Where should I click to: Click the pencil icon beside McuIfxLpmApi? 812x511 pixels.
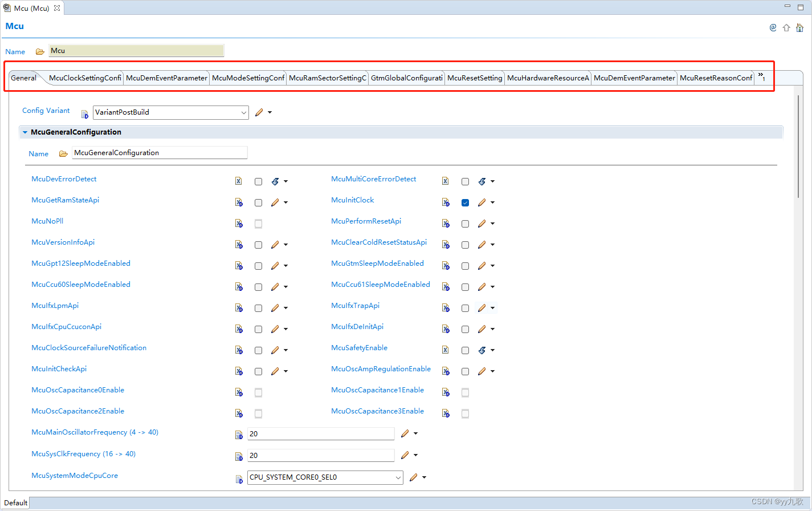click(x=275, y=308)
